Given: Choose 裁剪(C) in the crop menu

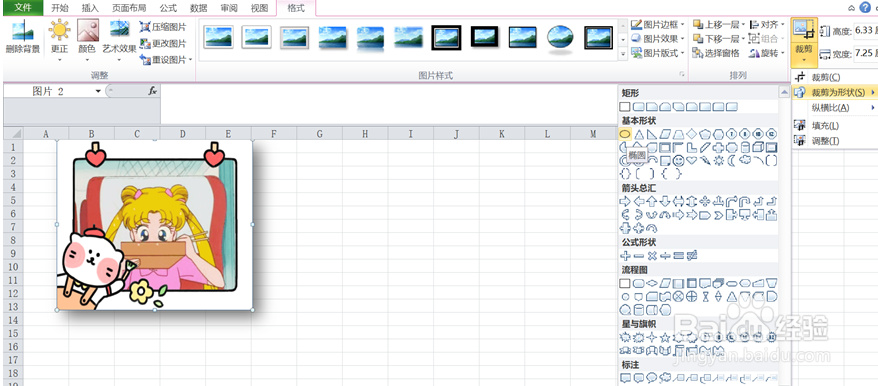Looking at the screenshot, I should (x=826, y=77).
